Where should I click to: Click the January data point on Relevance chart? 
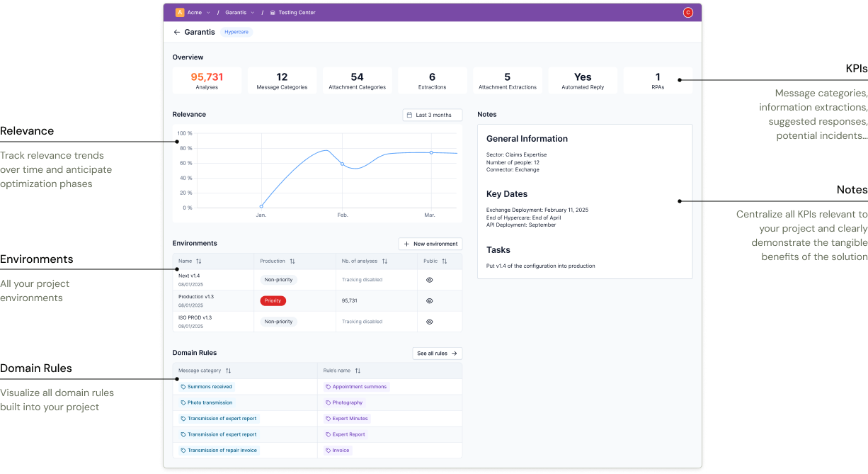261,206
